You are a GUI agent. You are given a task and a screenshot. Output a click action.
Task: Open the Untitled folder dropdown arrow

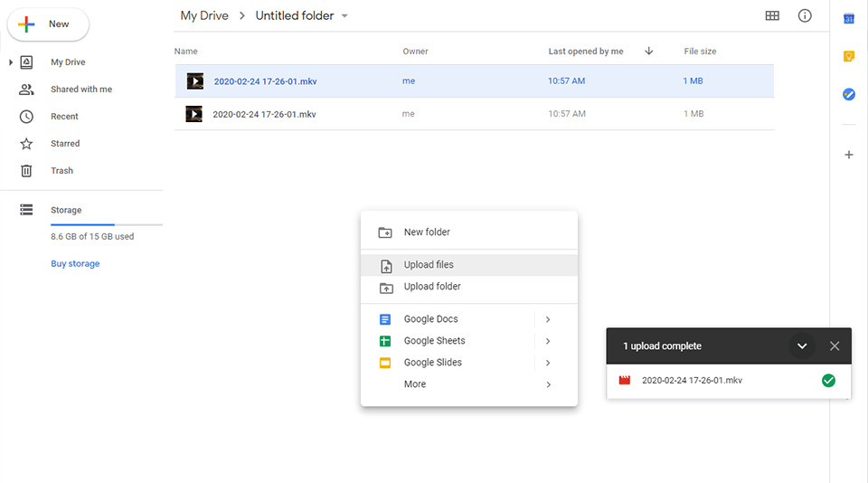tap(344, 16)
